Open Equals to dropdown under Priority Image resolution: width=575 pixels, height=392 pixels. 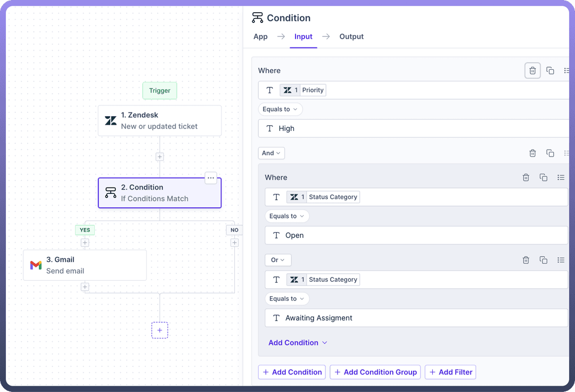tap(280, 109)
